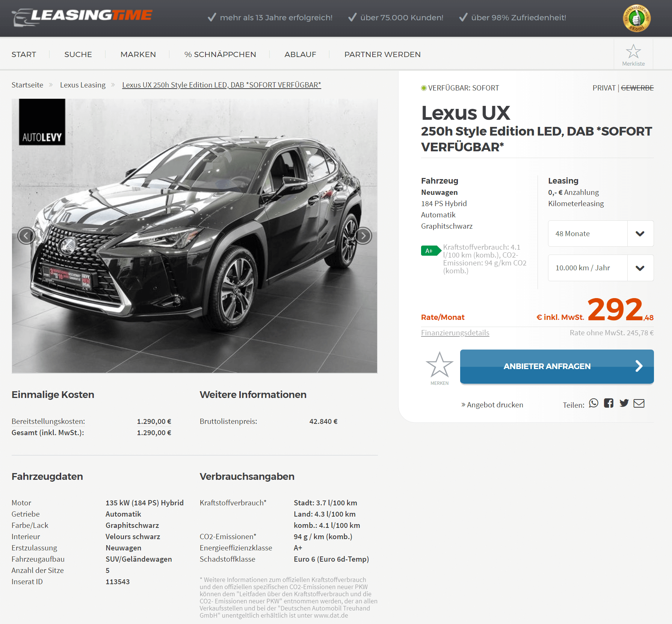The image size is (672, 624).
Task: Share offer by email envelope icon
Action: [x=639, y=403]
